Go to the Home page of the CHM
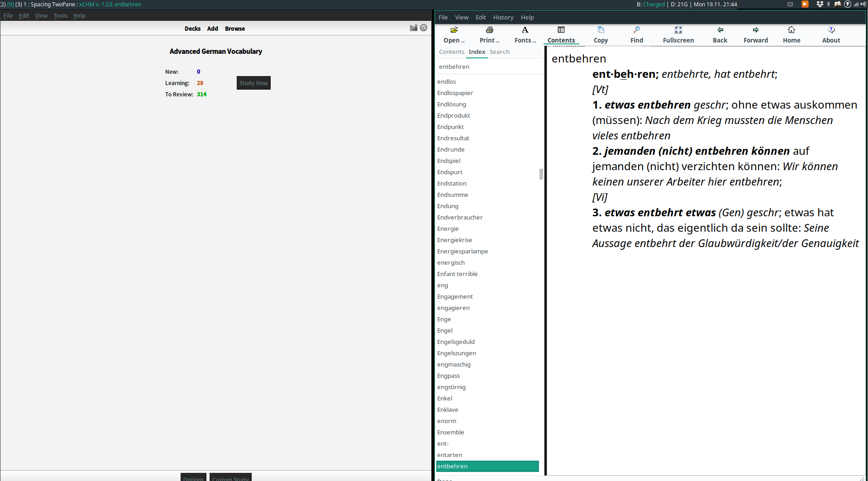Image resolution: width=868 pixels, height=481 pixels. tap(791, 34)
